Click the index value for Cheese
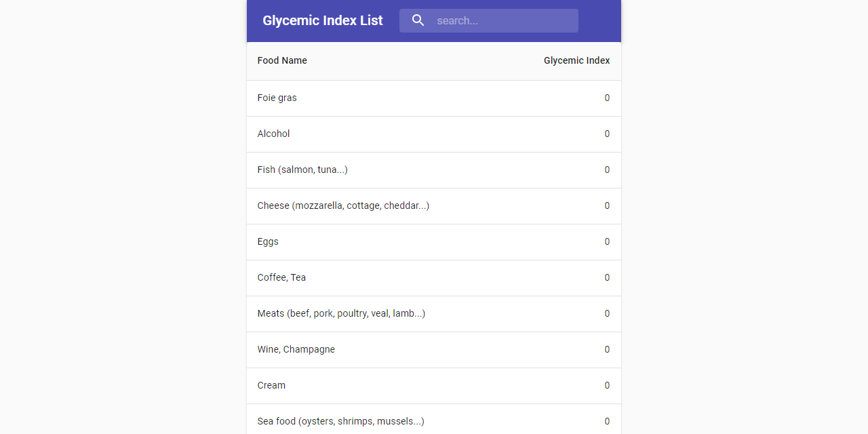The width and height of the screenshot is (868, 434). (607, 205)
